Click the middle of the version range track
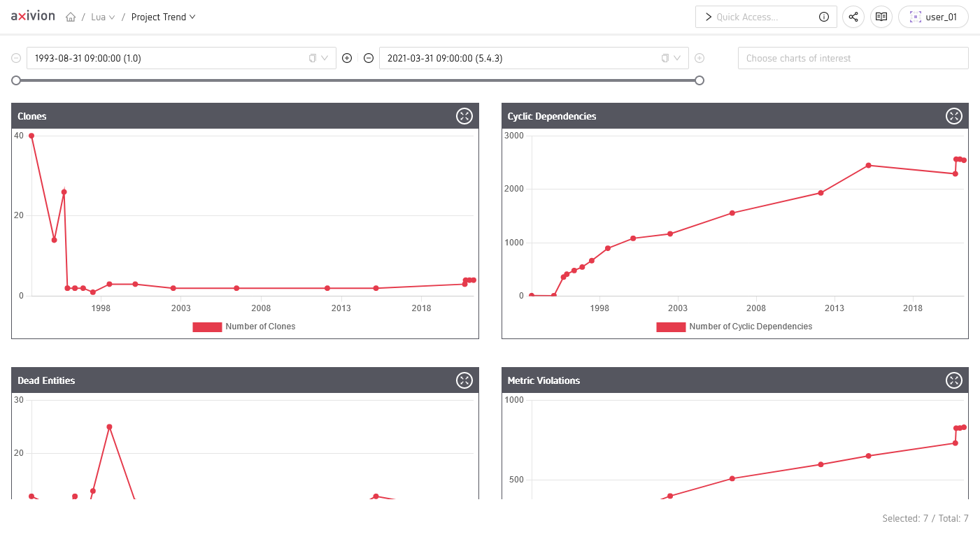 (x=357, y=80)
